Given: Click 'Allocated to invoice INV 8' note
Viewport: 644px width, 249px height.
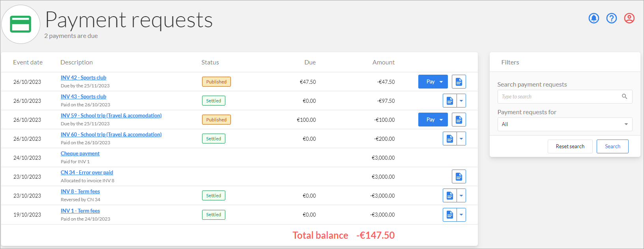Looking at the screenshot, I should tap(88, 181).
